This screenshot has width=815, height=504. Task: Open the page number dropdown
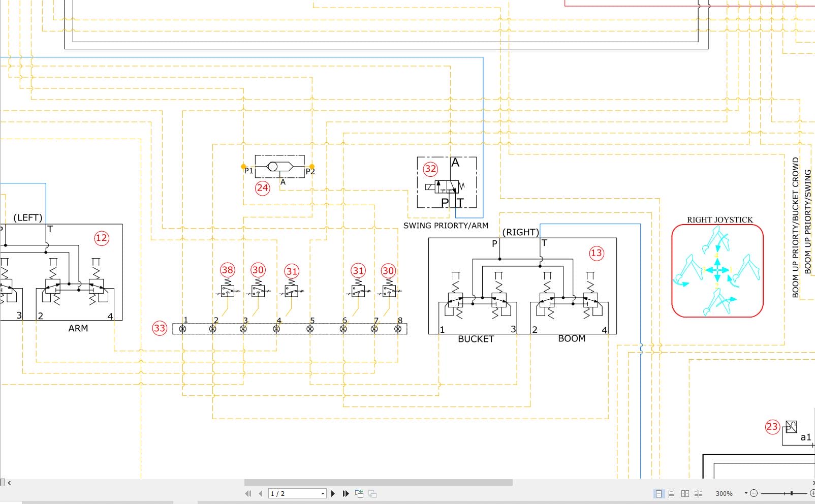(323, 493)
